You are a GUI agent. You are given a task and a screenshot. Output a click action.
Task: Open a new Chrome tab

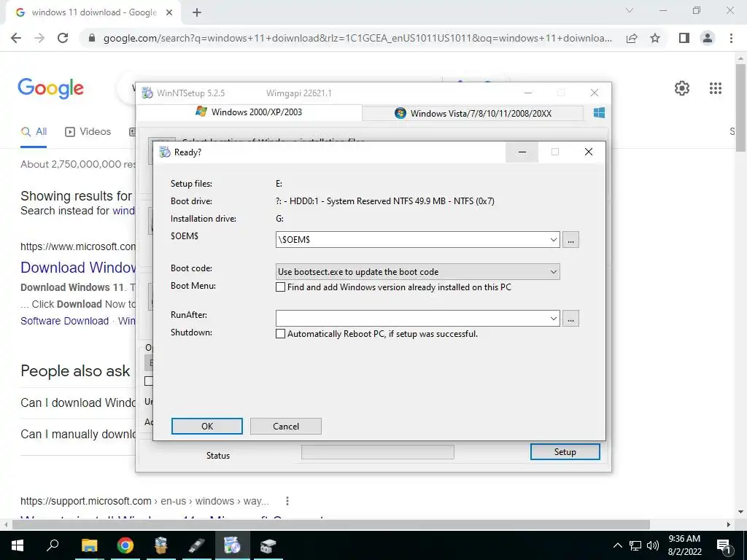point(197,12)
